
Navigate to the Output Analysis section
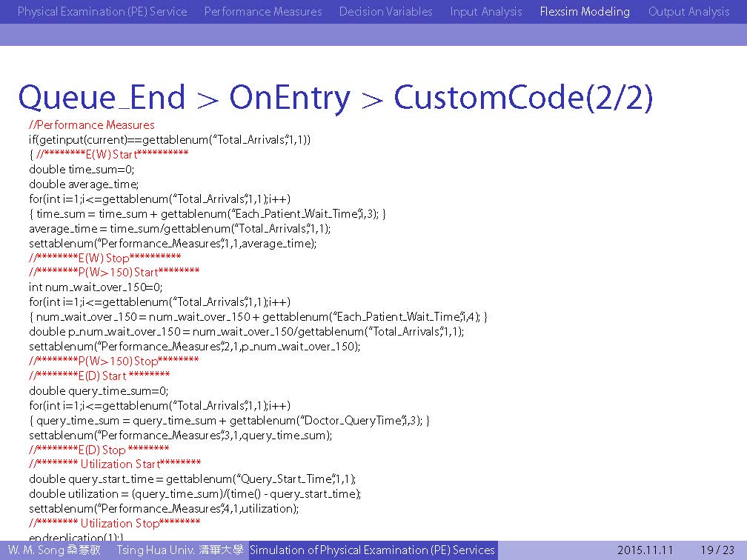[x=688, y=12]
